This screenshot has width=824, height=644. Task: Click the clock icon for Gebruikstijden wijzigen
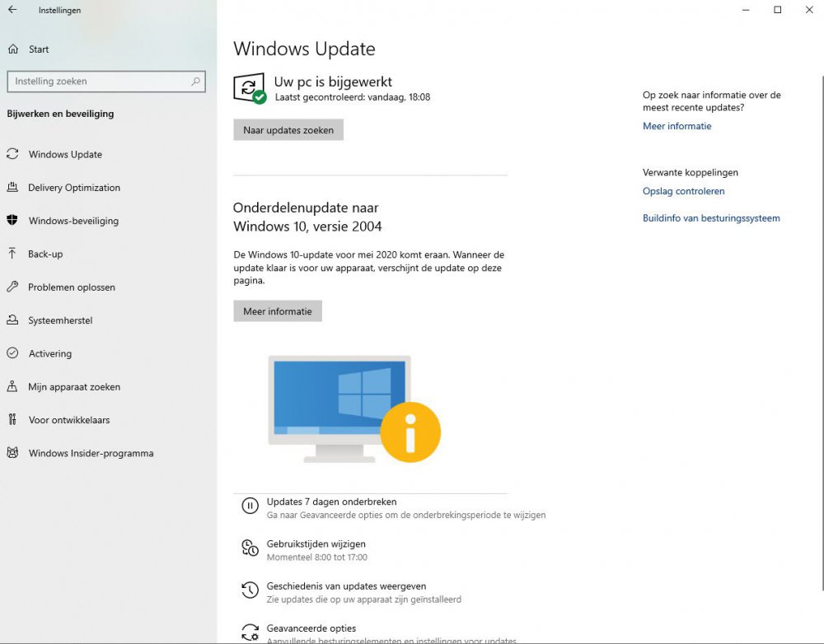(250, 548)
